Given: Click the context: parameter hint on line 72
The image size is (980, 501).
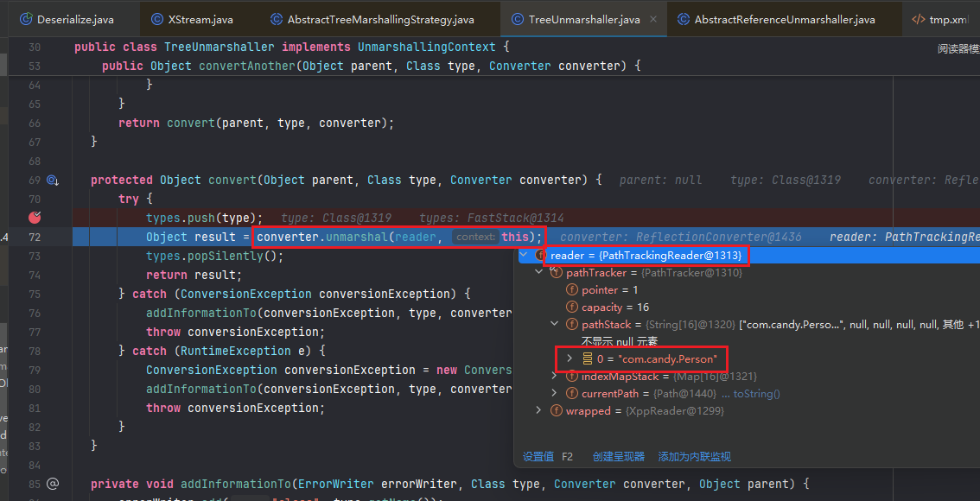Looking at the screenshot, I should [x=475, y=237].
